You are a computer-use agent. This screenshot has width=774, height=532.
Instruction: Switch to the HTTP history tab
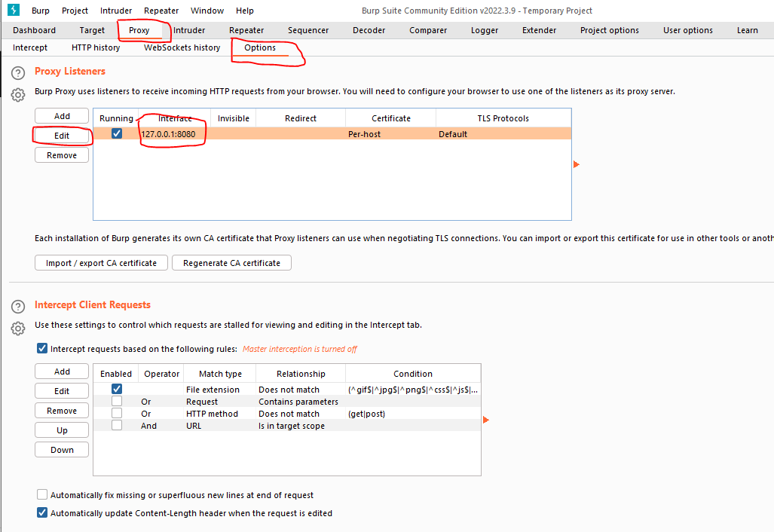(96, 47)
